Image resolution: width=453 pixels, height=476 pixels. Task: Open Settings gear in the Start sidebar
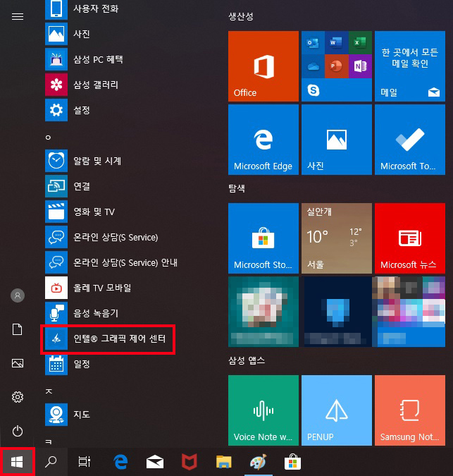[x=18, y=397]
